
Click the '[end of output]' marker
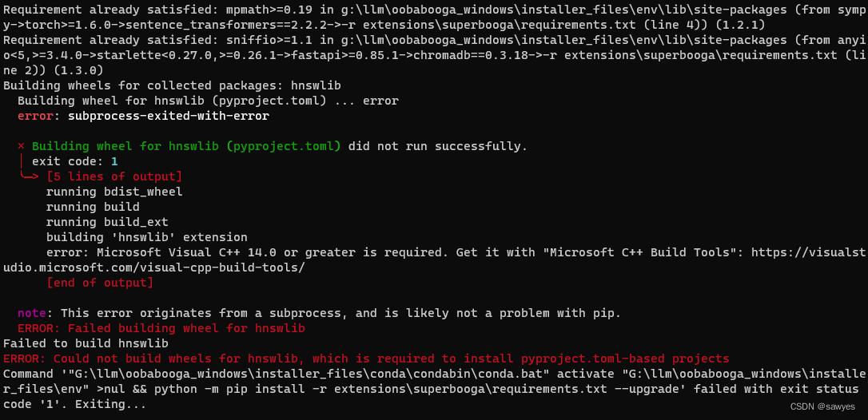pyautogui.click(x=100, y=283)
